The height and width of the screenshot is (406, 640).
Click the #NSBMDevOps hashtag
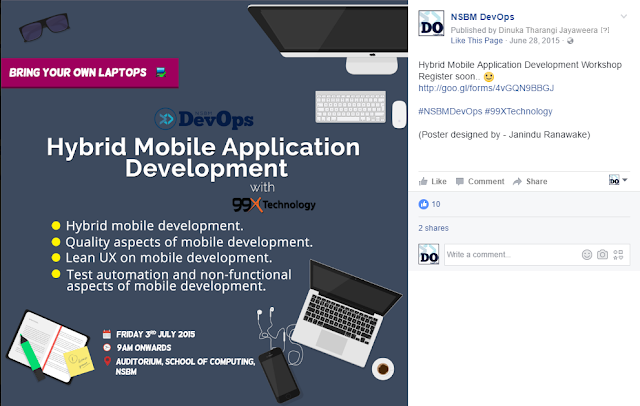pyautogui.click(x=450, y=111)
